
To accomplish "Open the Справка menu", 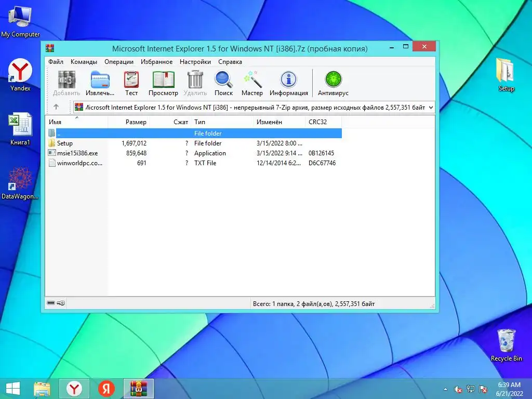I will point(230,62).
